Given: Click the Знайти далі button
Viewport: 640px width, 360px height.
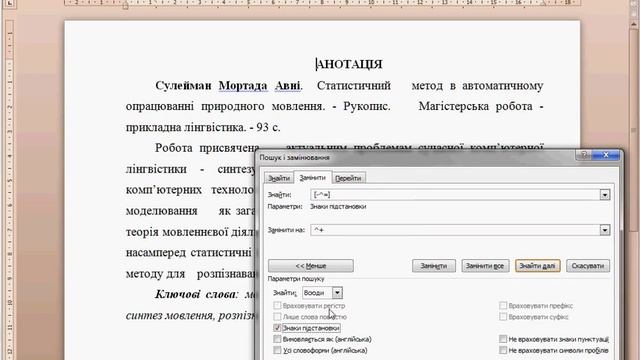Looking at the screenshot, I should 537,266.
